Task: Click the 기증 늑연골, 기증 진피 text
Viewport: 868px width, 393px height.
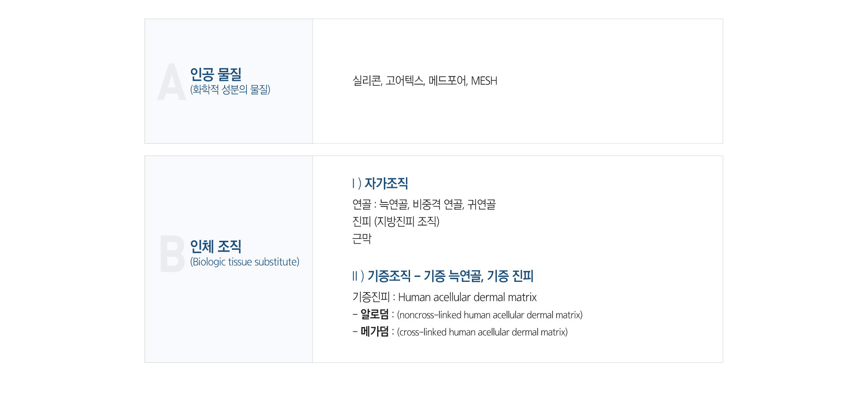Action: 479,276
